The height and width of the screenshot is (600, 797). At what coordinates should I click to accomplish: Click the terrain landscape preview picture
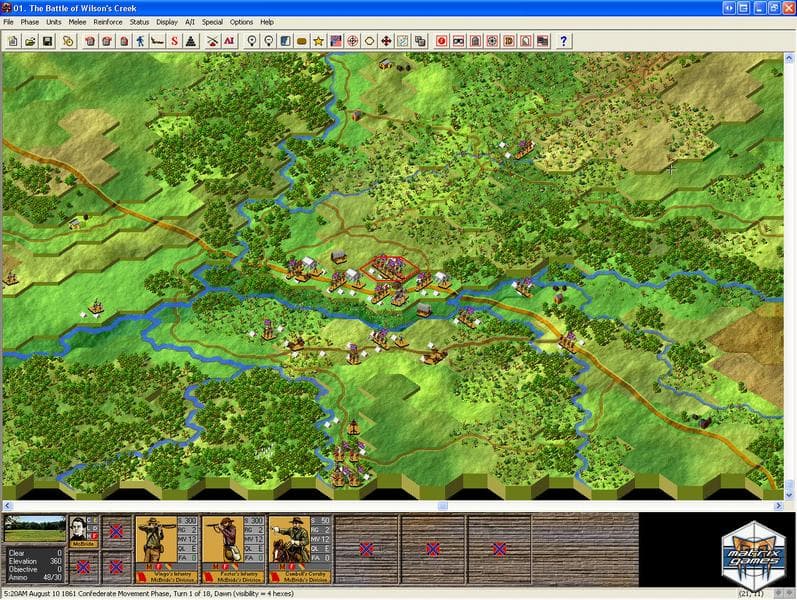35,529
